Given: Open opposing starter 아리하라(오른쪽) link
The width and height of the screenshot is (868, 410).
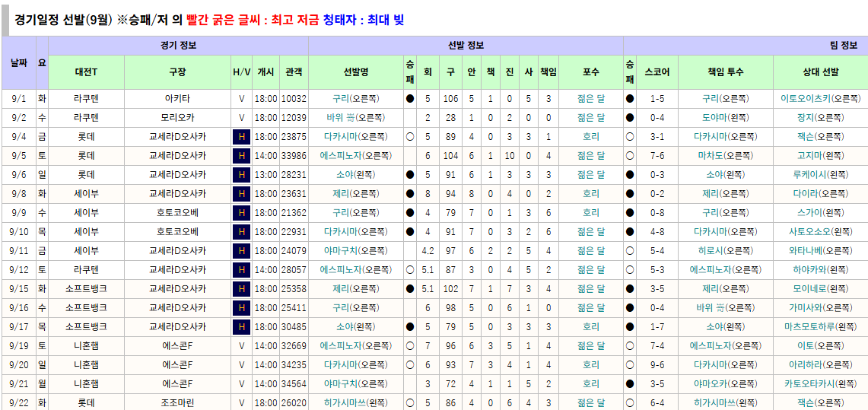Looking at the screenshot, I should tap(820, 365).
